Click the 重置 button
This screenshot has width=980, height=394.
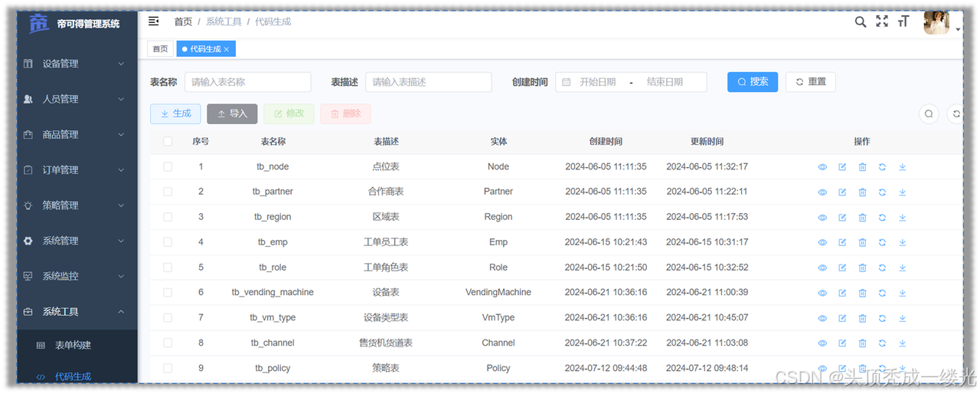point(811,82)
